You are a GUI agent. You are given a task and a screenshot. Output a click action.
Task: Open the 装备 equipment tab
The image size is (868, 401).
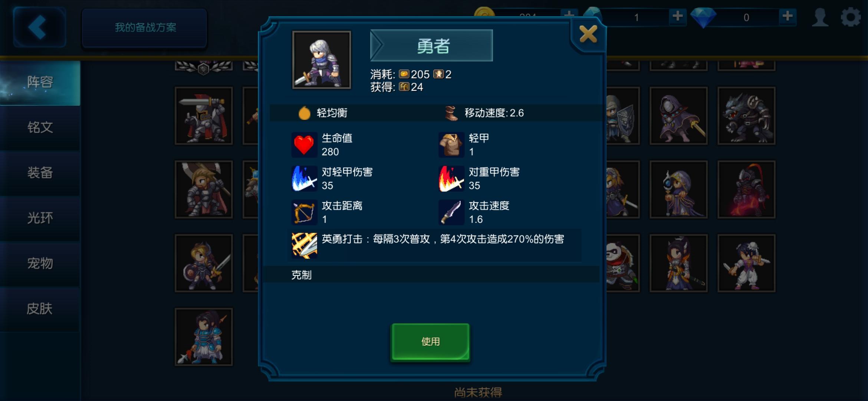click(40, 173)
